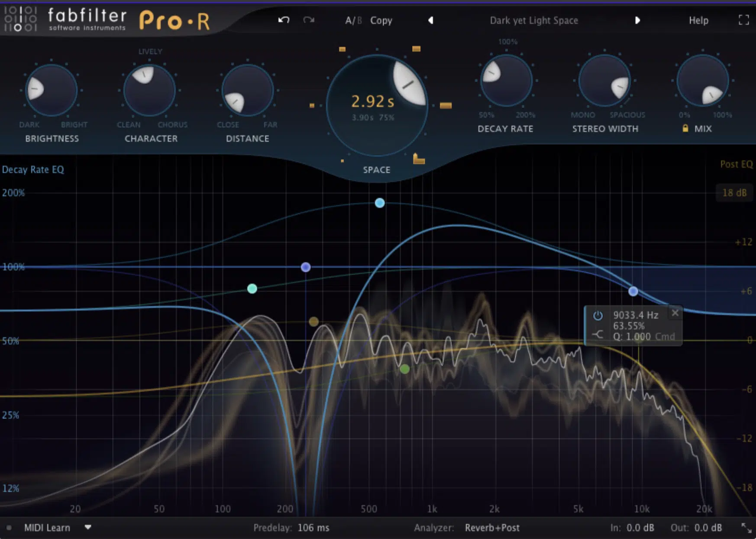The height and width of the screenshot is (539, 756).
Task: Open the 18 dB display range dropdown
Action: tap(734, 192)
